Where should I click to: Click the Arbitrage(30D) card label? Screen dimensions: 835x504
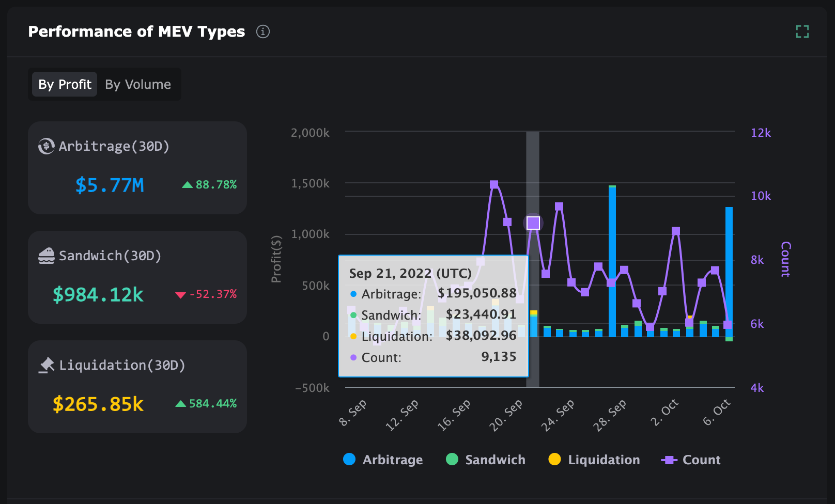click(114, 146)
